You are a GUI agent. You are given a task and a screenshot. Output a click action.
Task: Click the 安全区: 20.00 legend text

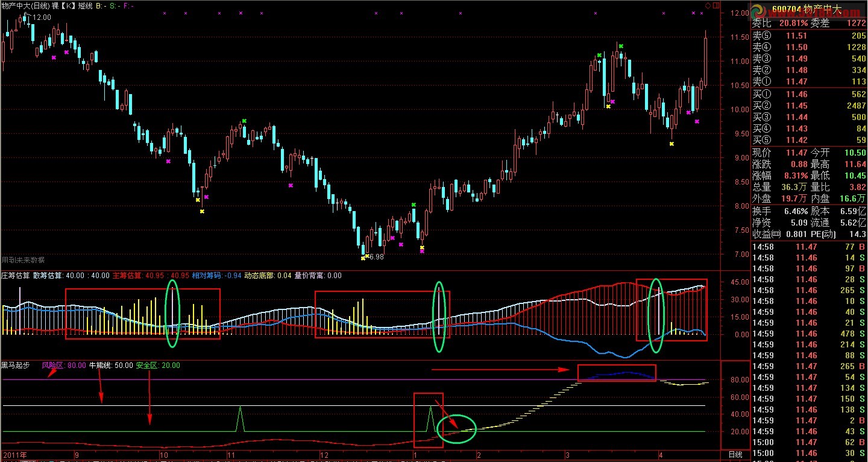(158, 365)
